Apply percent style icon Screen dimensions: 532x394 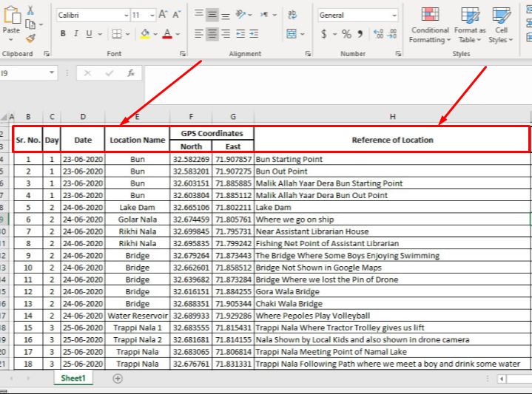346,33
